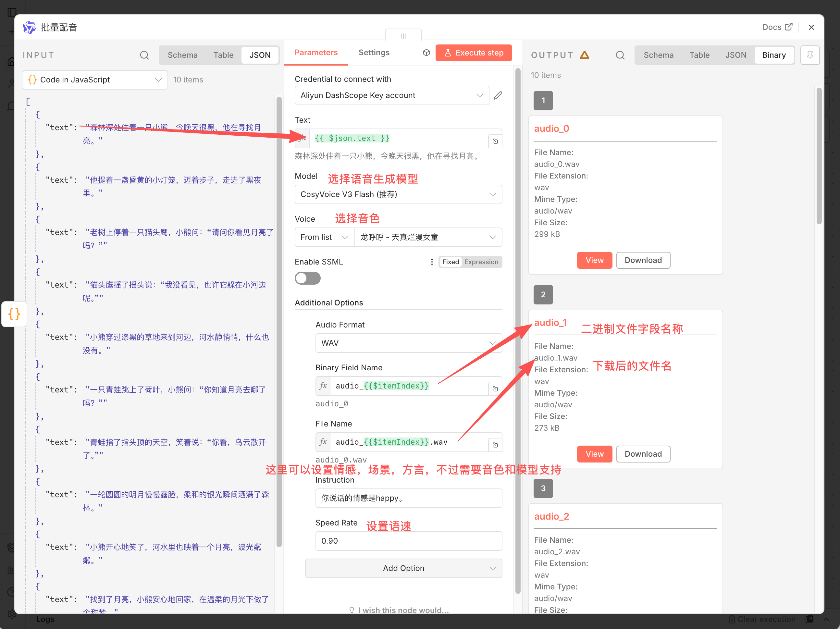Screen dimensions: 840x629
Task: Open the Add Option dropdown
Action: point(403,568)
